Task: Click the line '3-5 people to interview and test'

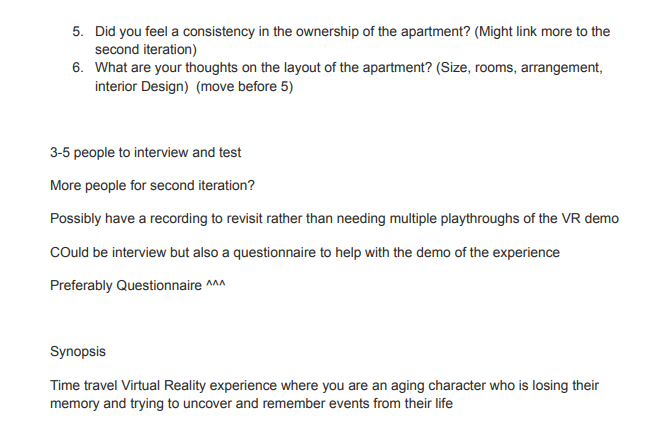Action: tap(145, 153)
